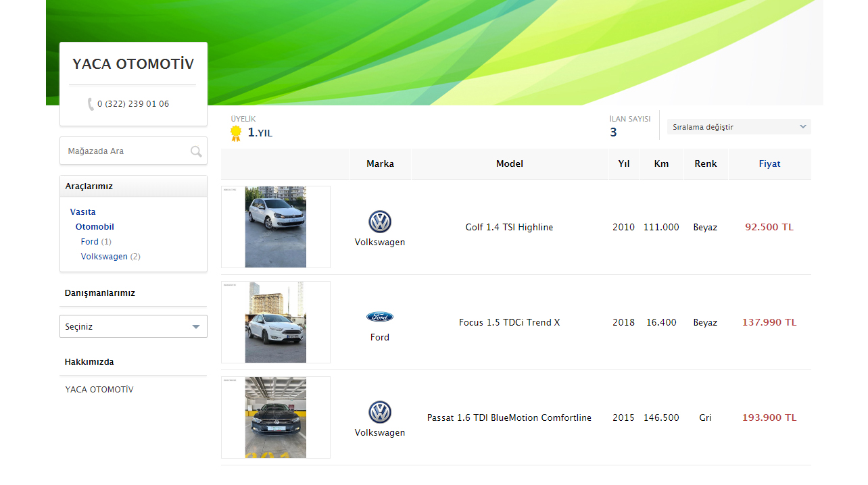Screen dimensions: 868x485
Task: Open the gray Passat listing photo
Action: (276, 417)
